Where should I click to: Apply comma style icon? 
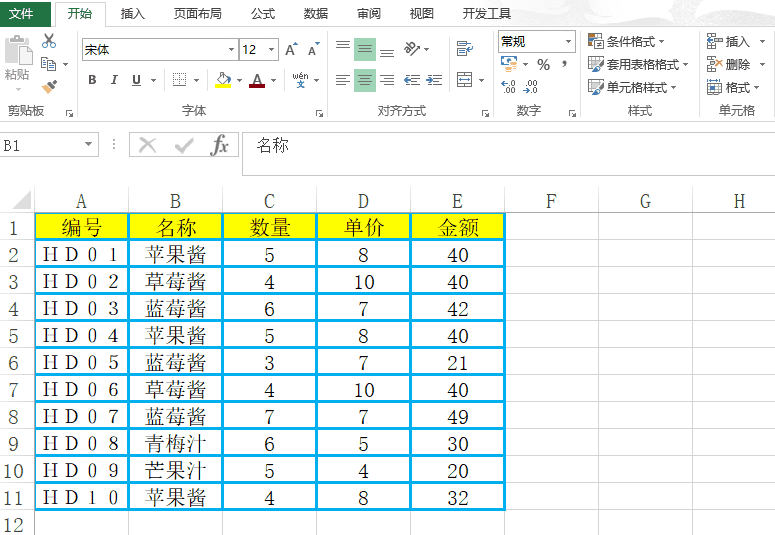tap(564, 64)
